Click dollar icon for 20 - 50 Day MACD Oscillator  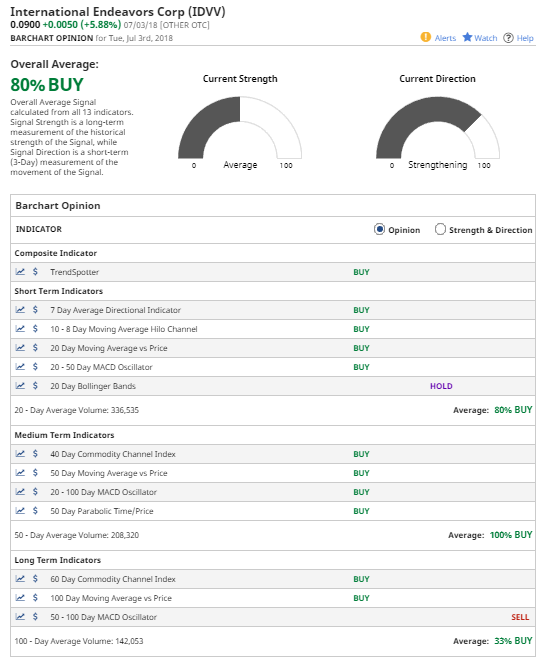pos(35,367)
